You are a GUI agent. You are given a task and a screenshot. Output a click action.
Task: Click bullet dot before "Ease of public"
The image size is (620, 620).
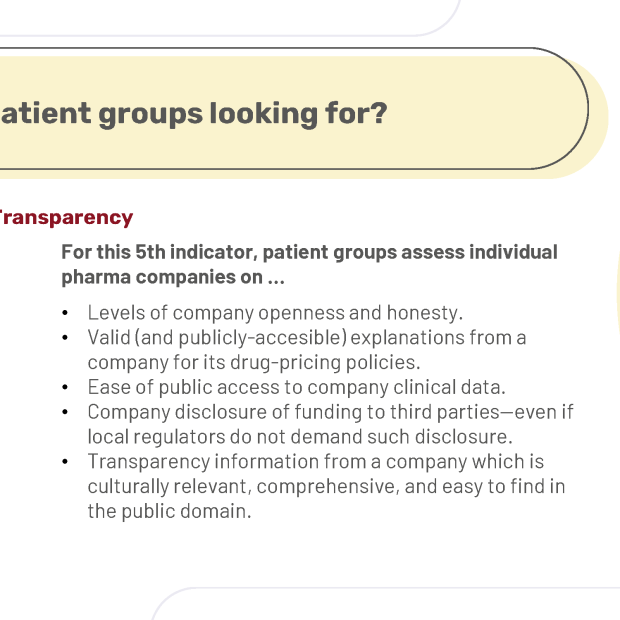point(65,388)
